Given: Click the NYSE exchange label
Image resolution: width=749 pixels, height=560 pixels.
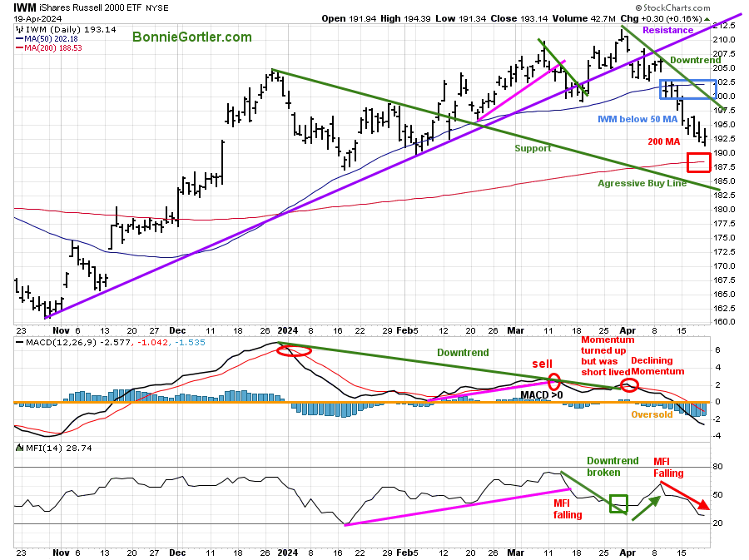Looking at the screenshot, I should point(157,8).
